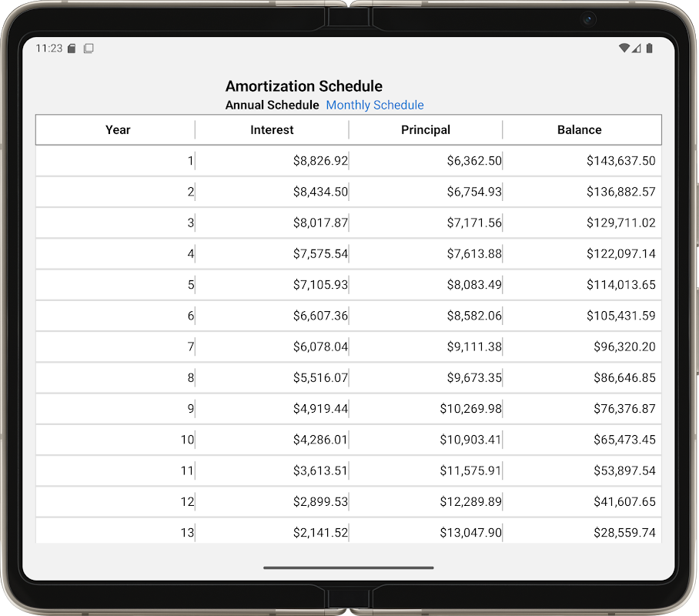Select balance value $105,431.59
The image size is (699, 616).
(621, 316)
